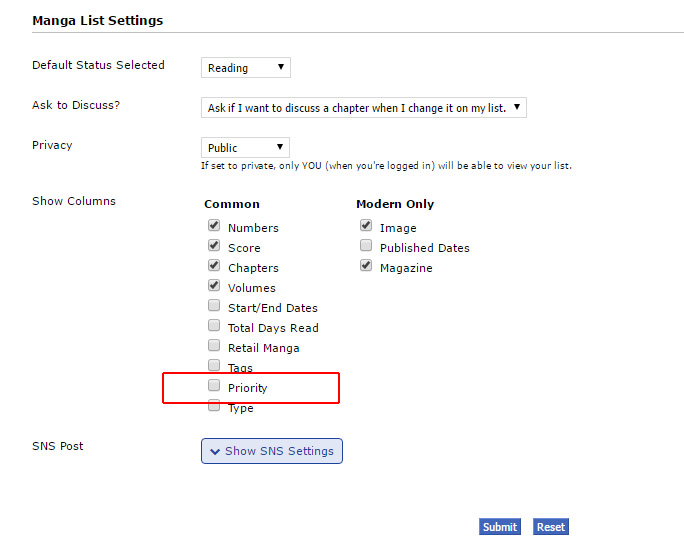This screenshot has height=549, width=684.
Task: Check the Total Days Read option
Action: coord(214,326)
